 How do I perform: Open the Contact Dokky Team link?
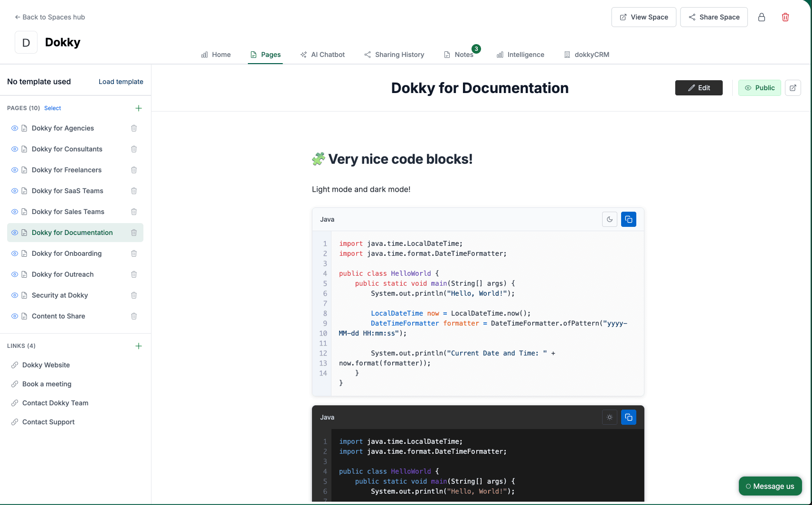pyautogui.click(x=55, y=403)
